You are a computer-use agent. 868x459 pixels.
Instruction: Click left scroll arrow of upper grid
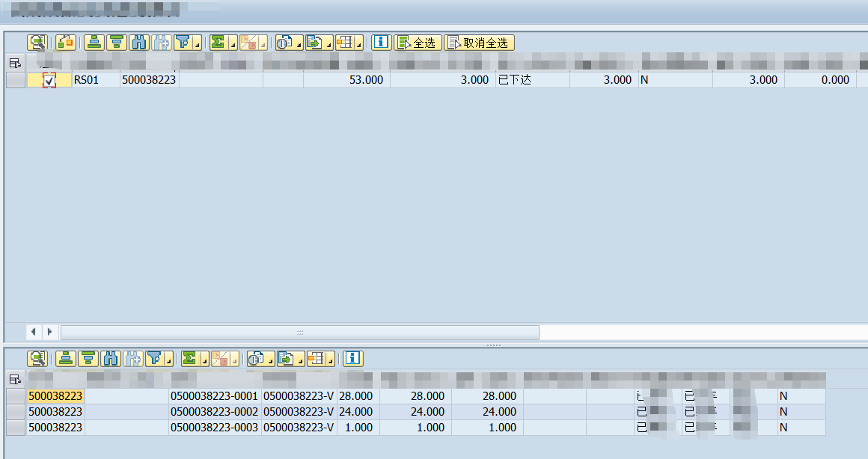coord(34,332)
